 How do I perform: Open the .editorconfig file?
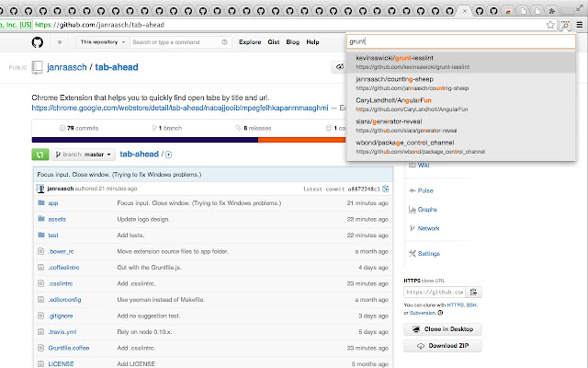64,300
